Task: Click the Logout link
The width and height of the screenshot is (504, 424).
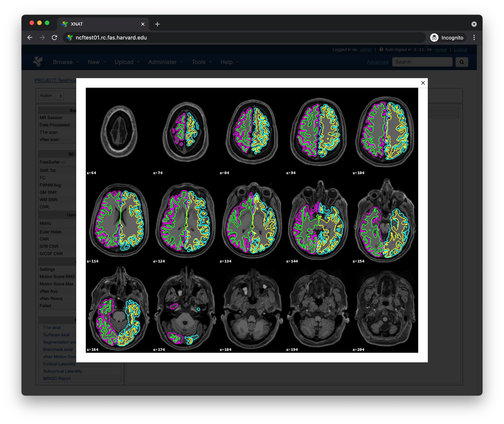Action: pyautogui.click(x=460, y=50)
